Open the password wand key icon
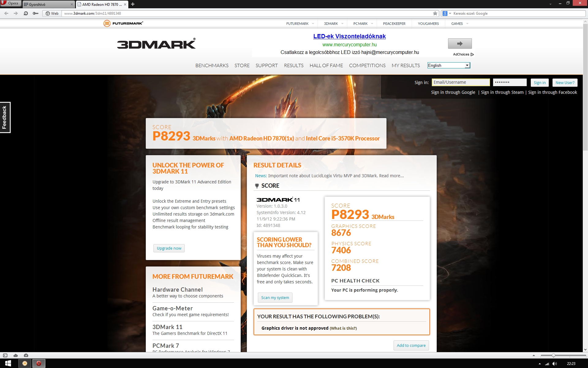The height and width of the screenshot is (368, 588). click(x=36, y=13)
